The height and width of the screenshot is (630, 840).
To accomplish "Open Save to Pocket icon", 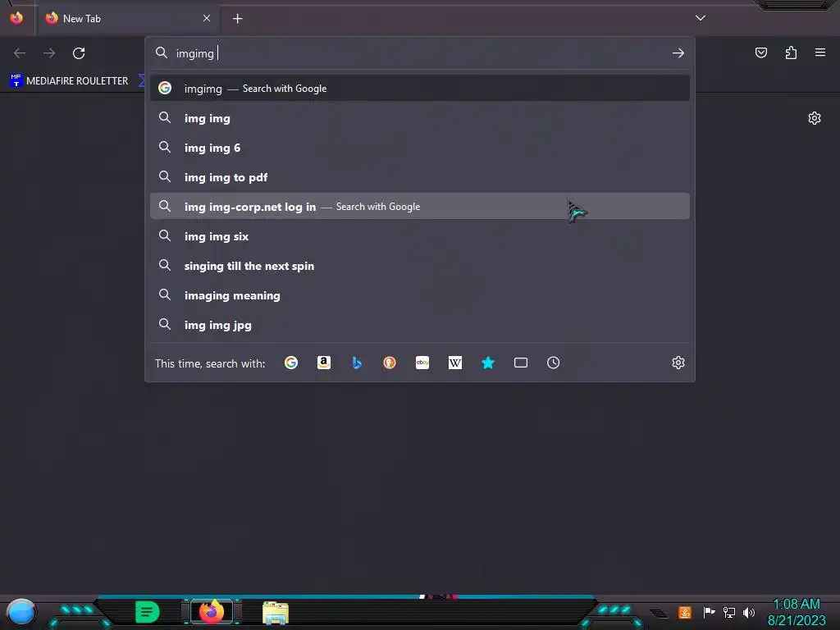I will pos(761,52).
